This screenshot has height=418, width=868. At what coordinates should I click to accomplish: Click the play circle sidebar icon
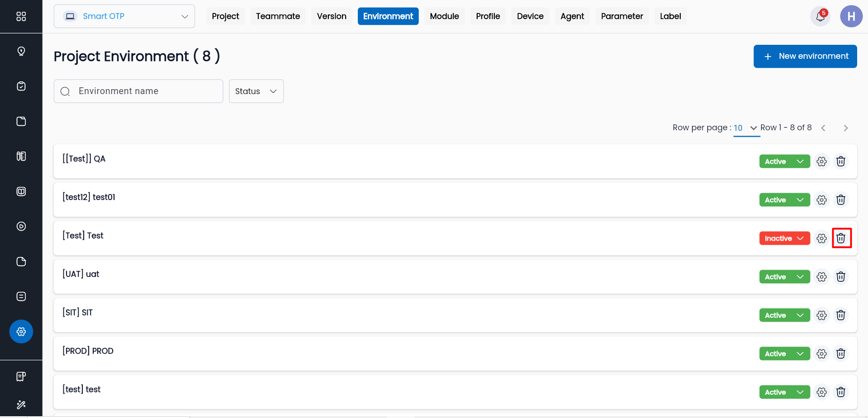(21, 227)
